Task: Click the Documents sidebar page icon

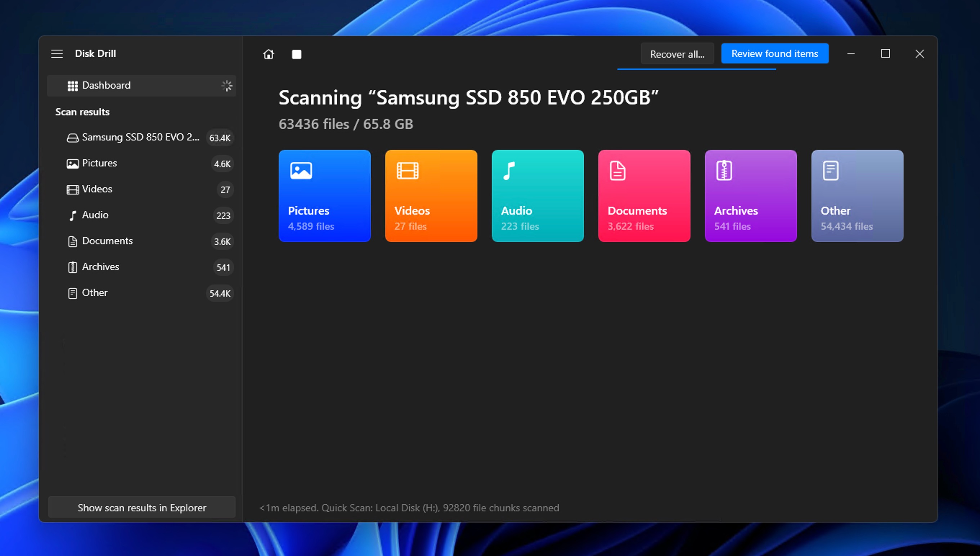Action: click(72, 241)
